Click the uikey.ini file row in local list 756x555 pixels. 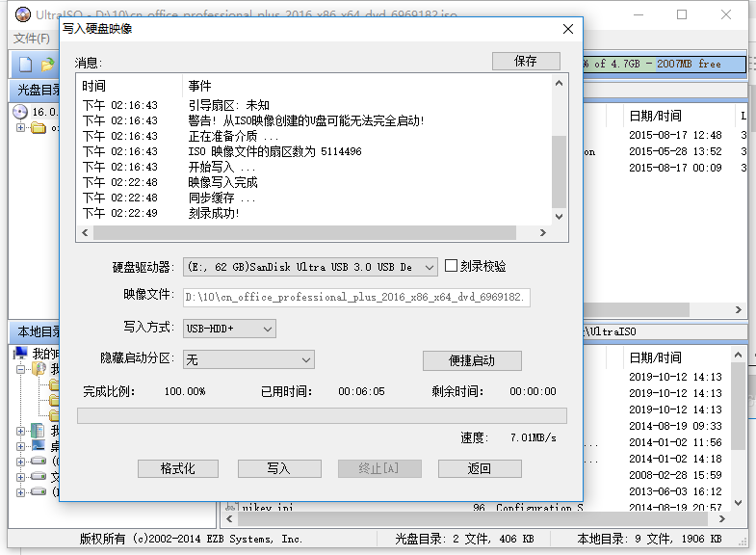click(x=404, y=507)
